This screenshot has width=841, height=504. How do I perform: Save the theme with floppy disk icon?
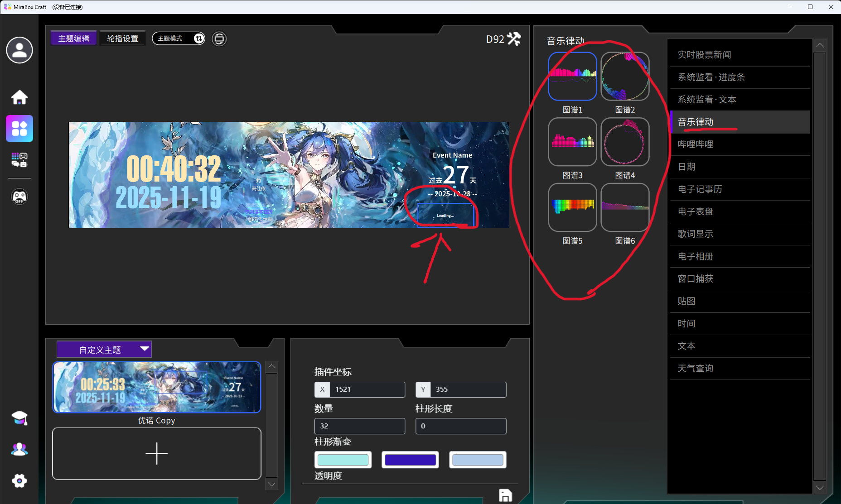click(505, 496)
